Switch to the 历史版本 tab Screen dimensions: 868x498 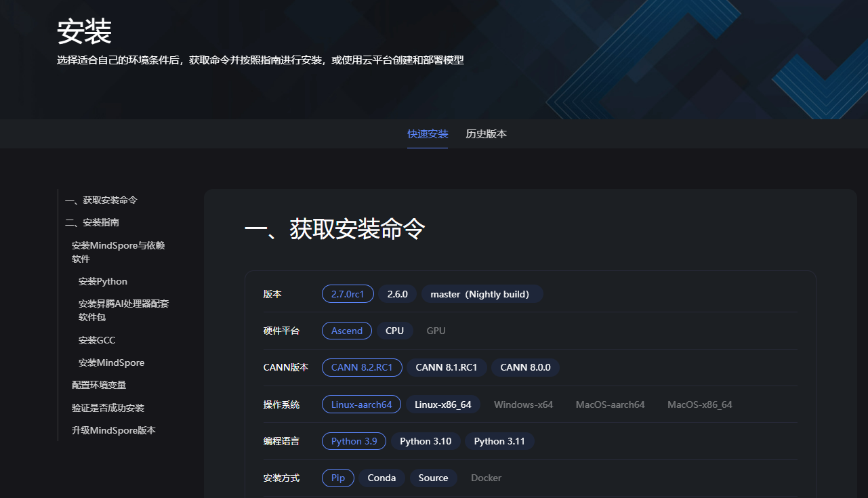tap(486, 134)
